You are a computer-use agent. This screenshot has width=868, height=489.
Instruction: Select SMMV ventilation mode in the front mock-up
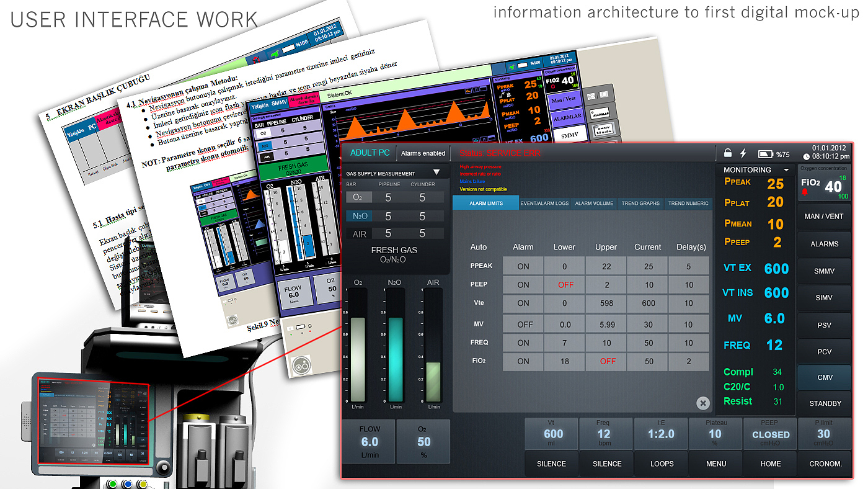click(824, 271)
